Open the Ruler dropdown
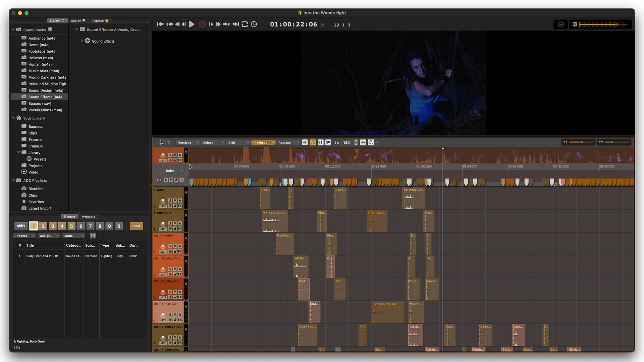Viewport: 644px width, 362px height. [x=173, y=171]
